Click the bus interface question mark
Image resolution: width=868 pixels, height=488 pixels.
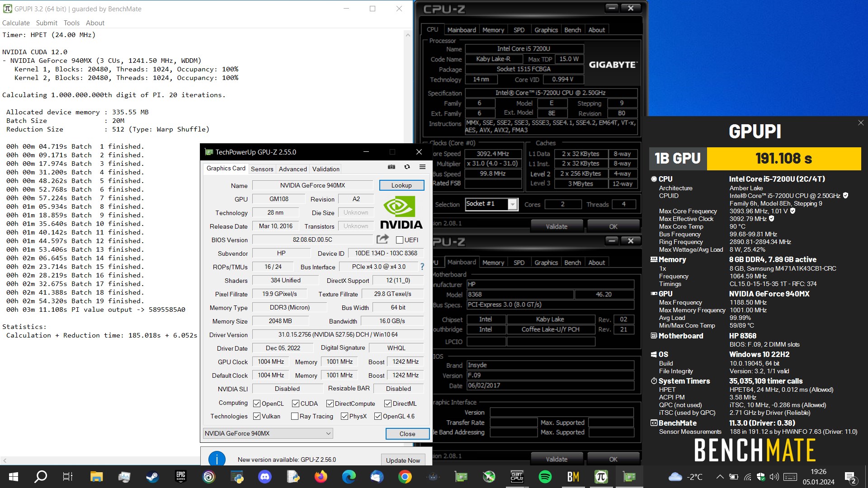[x=422, y=267]
